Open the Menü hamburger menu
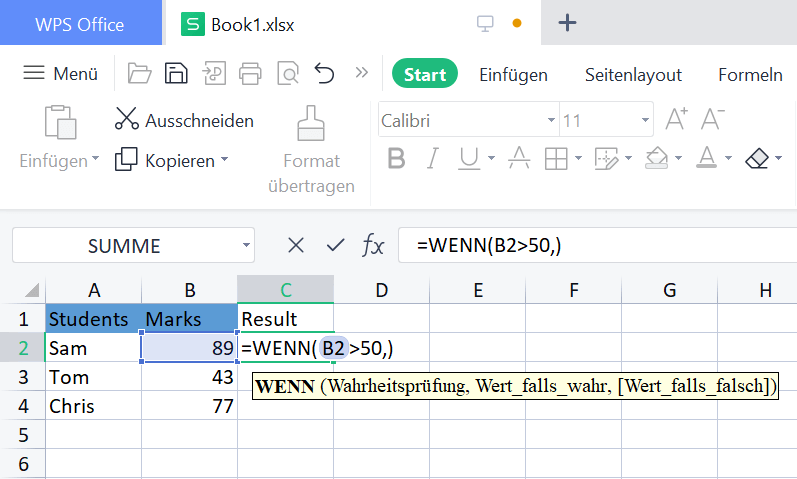Viewport: 797px width, 479px height. 60,74
